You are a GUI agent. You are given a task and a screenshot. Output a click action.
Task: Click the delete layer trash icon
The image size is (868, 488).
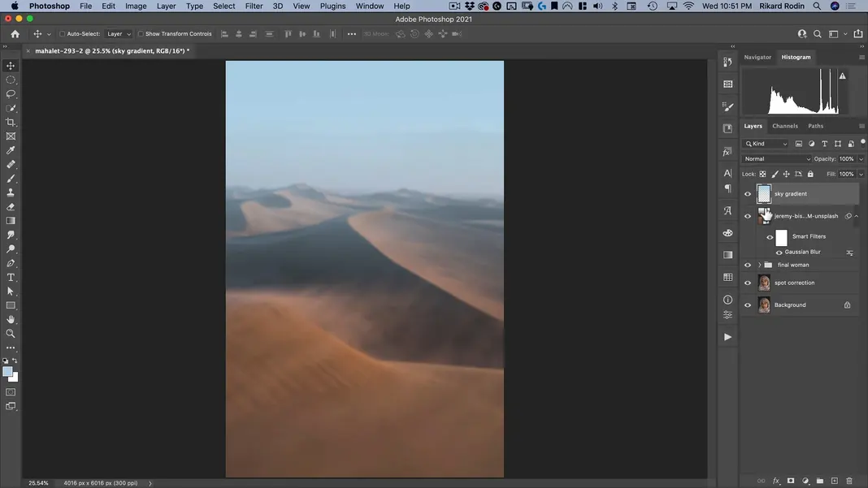849,481
